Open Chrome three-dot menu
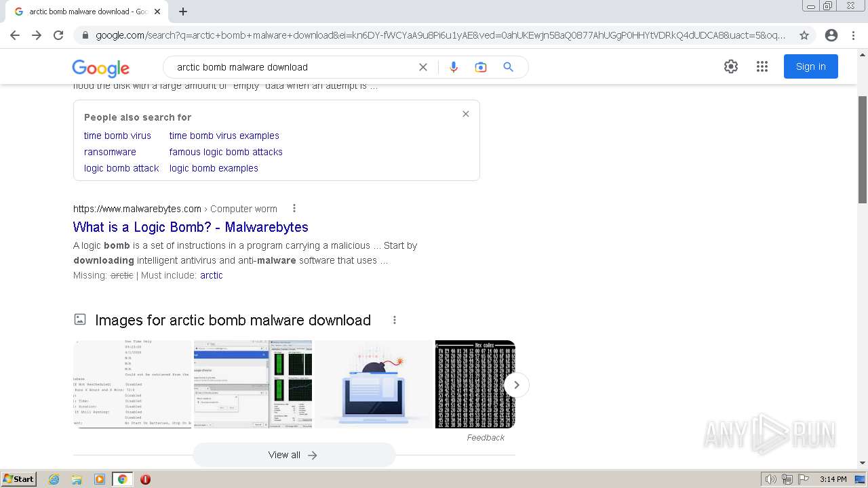Screen dimensions: 868x488 coord(853,35)
